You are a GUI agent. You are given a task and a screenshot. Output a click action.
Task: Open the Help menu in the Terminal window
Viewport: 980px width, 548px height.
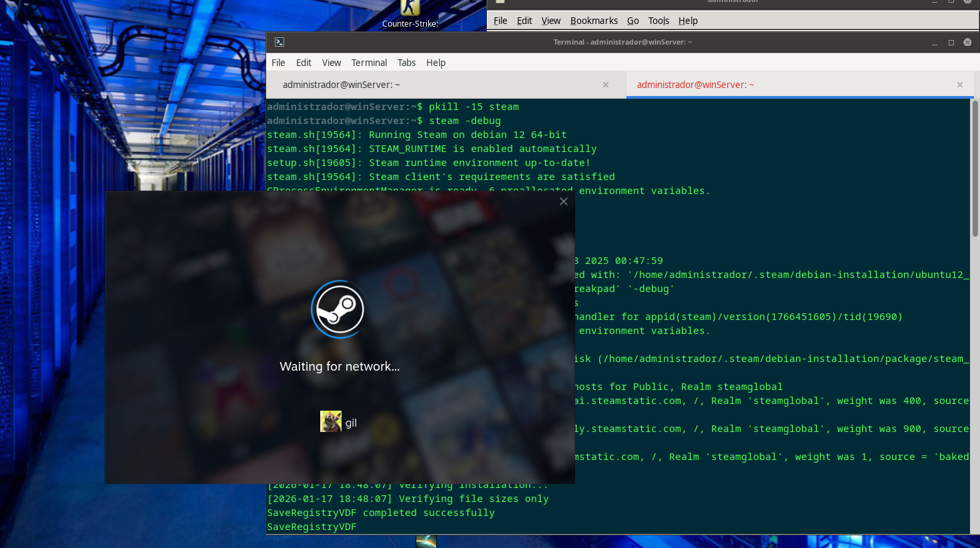click(x=436, y=63)
